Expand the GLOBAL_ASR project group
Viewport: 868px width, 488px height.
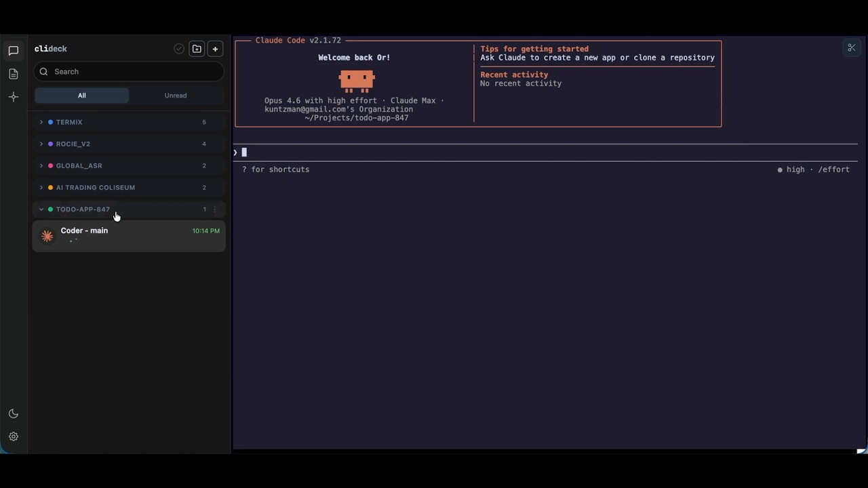pyautogui.click(x=129, y=165)
